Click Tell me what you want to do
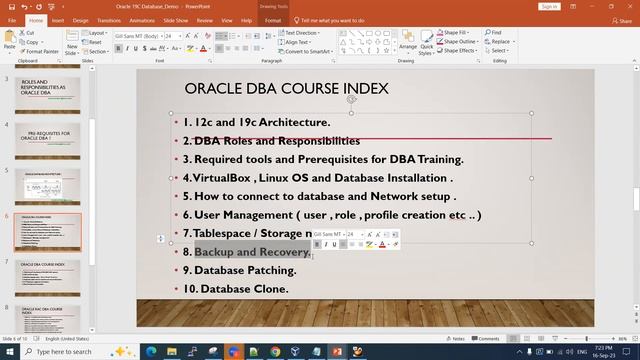640x360 pixels. point(329,20)
